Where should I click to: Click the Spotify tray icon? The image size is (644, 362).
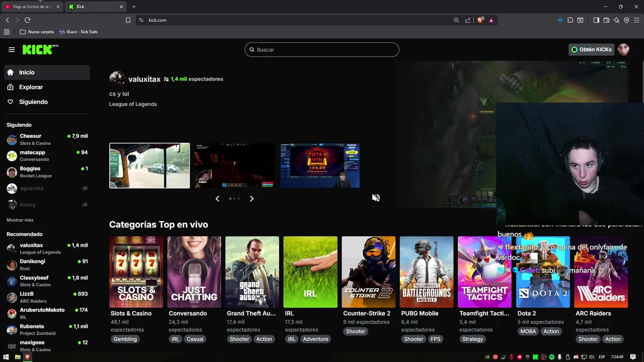point(551,357)
